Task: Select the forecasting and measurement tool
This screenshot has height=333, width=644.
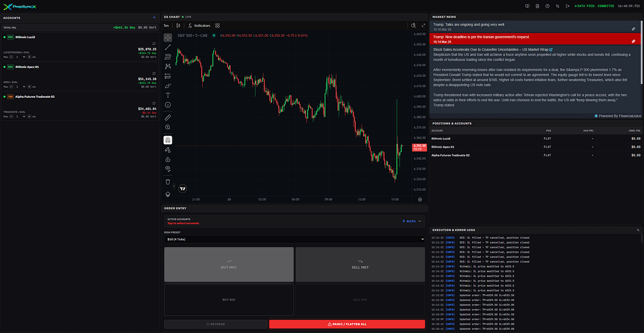Action: pyautogui.click(x=167, y=76)
